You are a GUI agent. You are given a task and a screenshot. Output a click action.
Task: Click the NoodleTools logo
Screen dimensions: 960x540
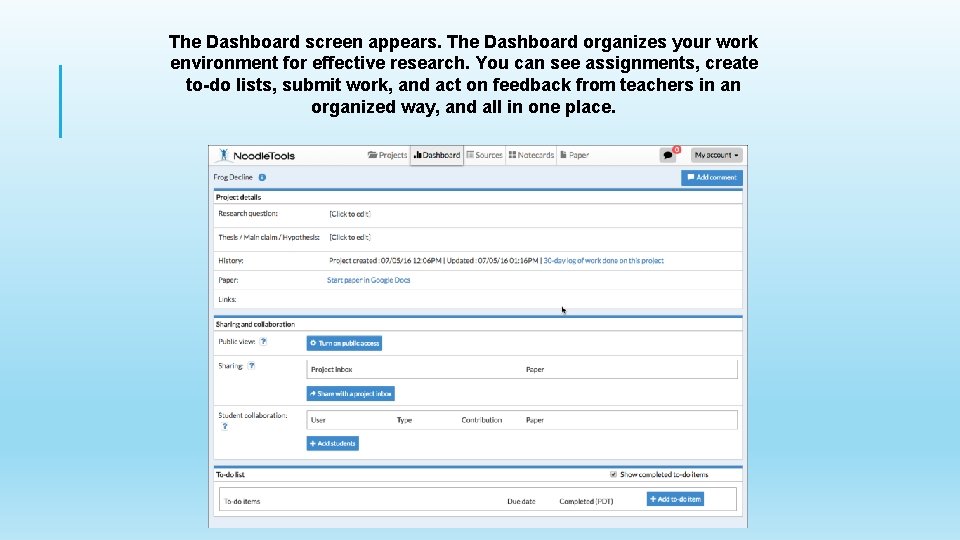[x=257, y=156]
